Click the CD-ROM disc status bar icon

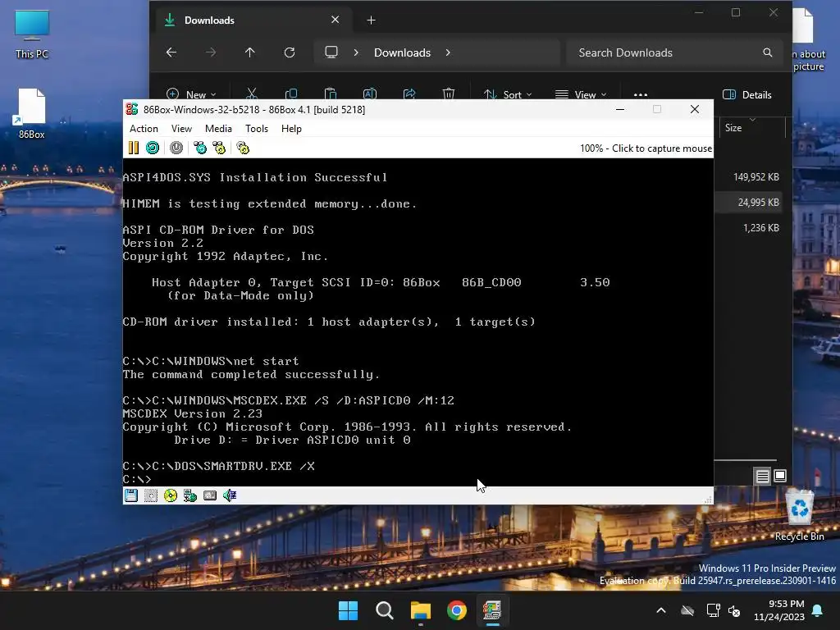point(171,495)
